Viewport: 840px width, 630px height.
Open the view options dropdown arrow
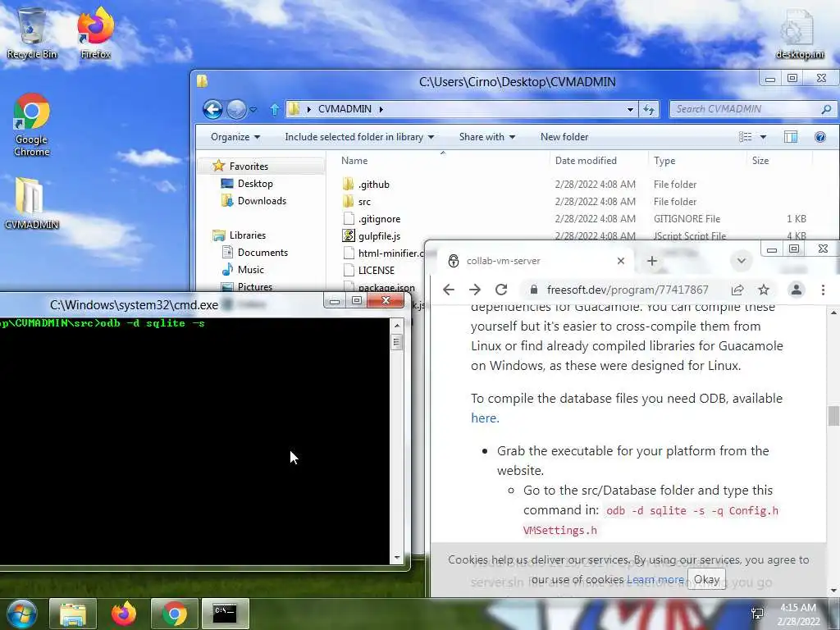click(763, 137)
